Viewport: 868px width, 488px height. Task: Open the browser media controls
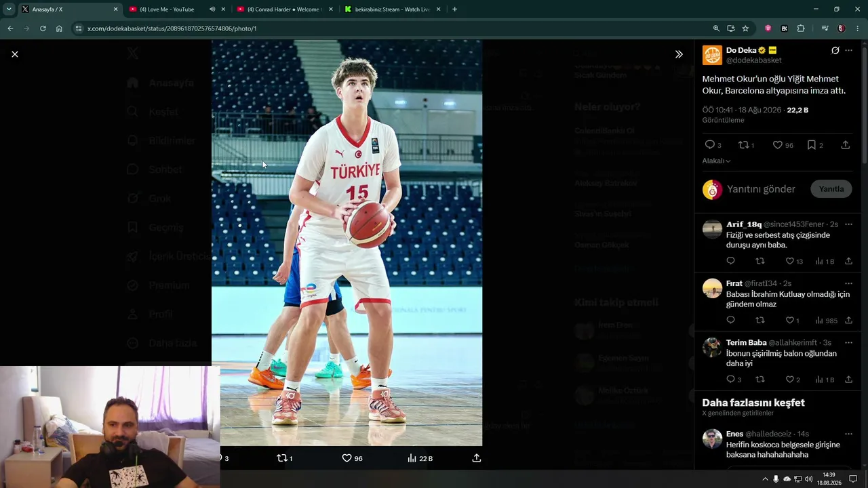click(x=825, y=28)
